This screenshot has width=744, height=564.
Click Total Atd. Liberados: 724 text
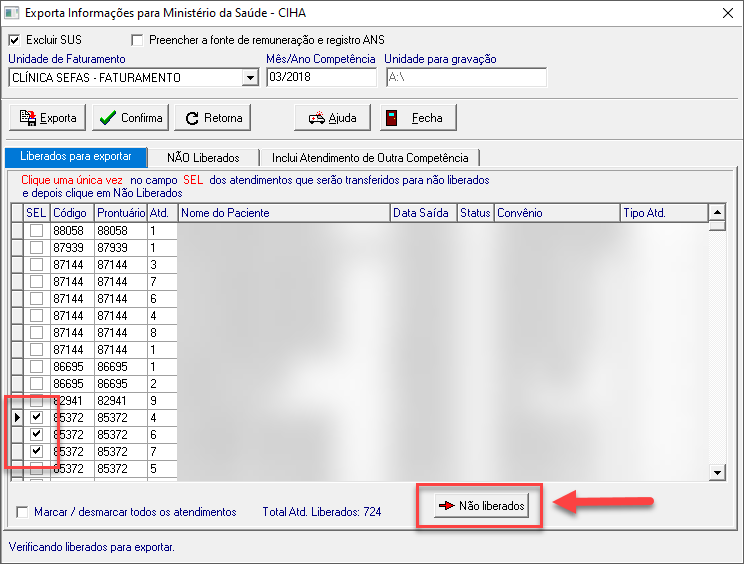click(322, 512)
